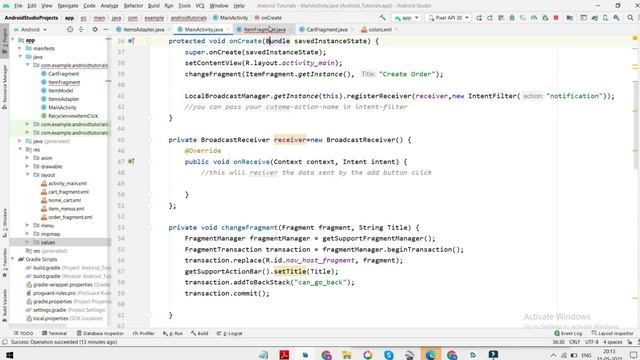The width and height of the screenshot is (640, 360).
Task: Click the Sync Project with Gradle icon
Action: point(595,18)
